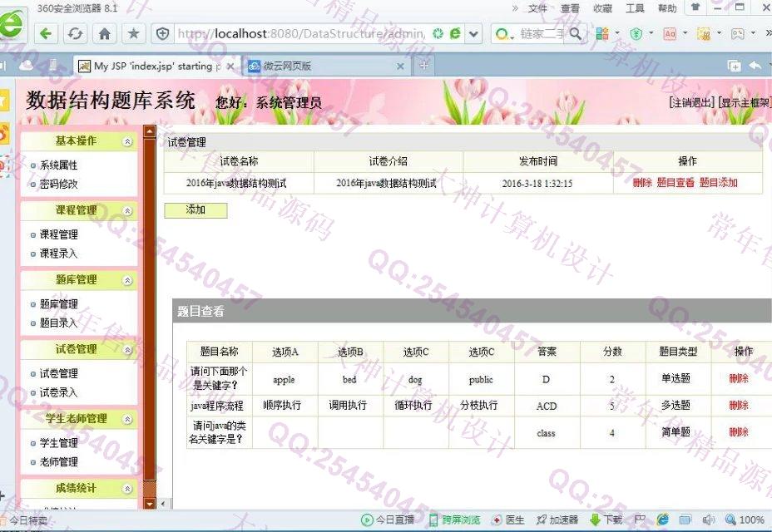This screenshot has height=532, width=772.
Task: Open the 收藏 menu
Action: [x=602, y=8]
